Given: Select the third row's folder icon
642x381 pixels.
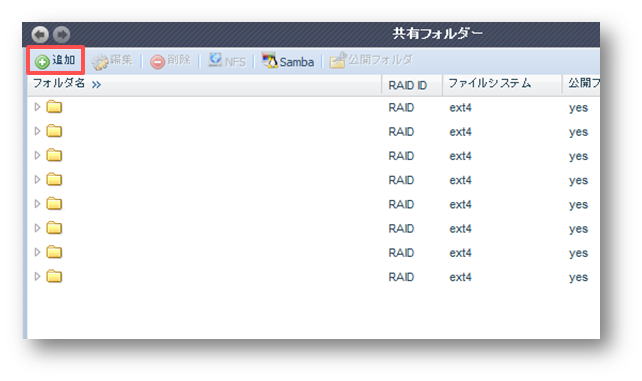Looking at the screenshot, I should pyautogui.click(x=54, y=155).
